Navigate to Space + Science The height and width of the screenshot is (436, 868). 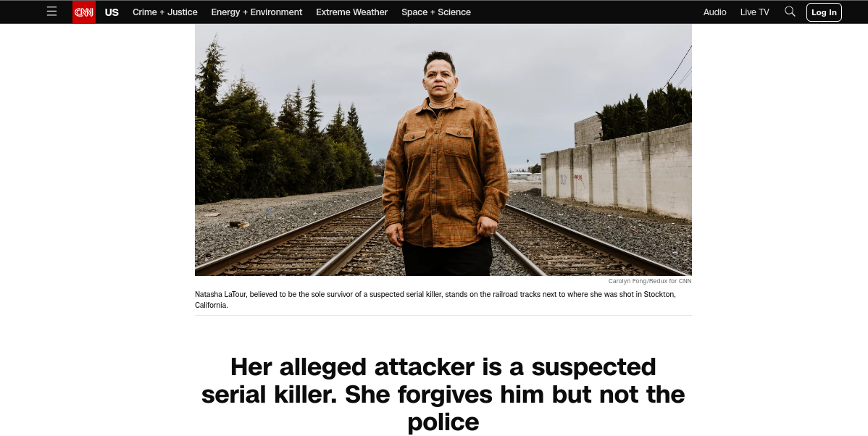pos(436,12)
